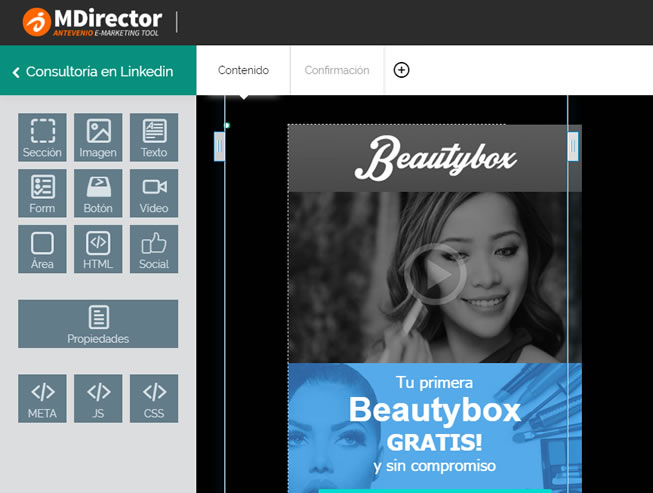Select the Video element tool
The height and width of the screenshot is (493, 653).
(x=154, y=193)
